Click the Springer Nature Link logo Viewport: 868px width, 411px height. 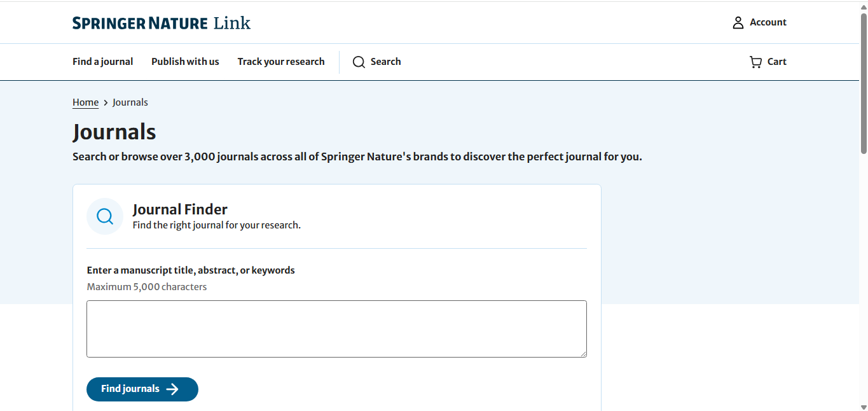tap(162, 24)
